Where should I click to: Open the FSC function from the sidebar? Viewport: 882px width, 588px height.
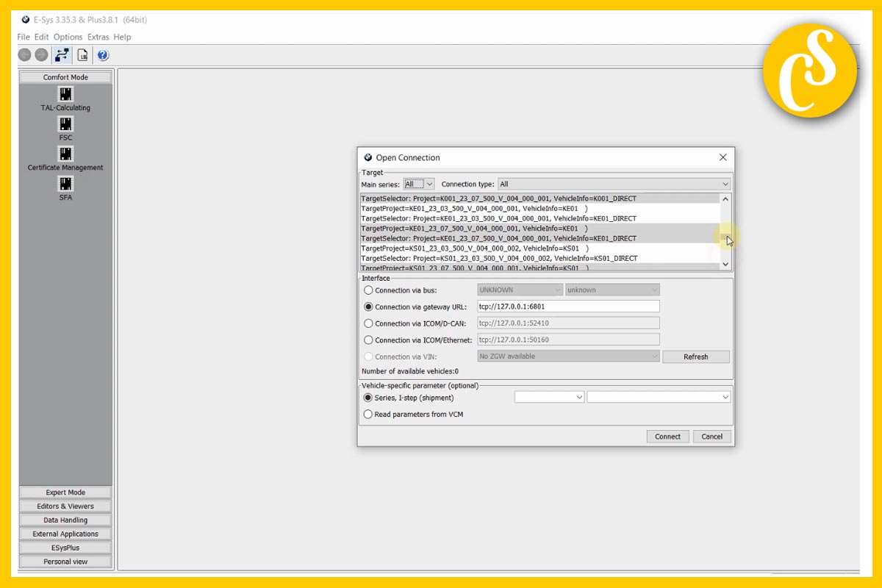click(x=65, y=125)
